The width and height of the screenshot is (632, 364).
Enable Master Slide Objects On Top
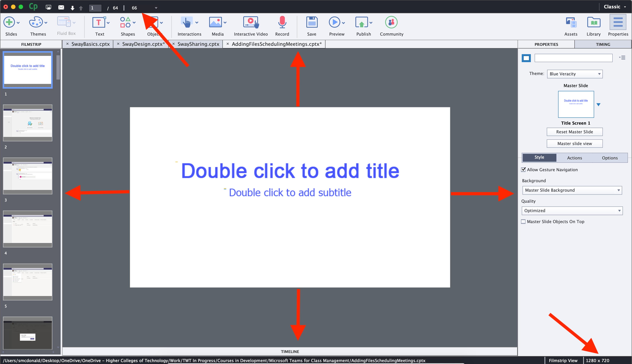523,222
